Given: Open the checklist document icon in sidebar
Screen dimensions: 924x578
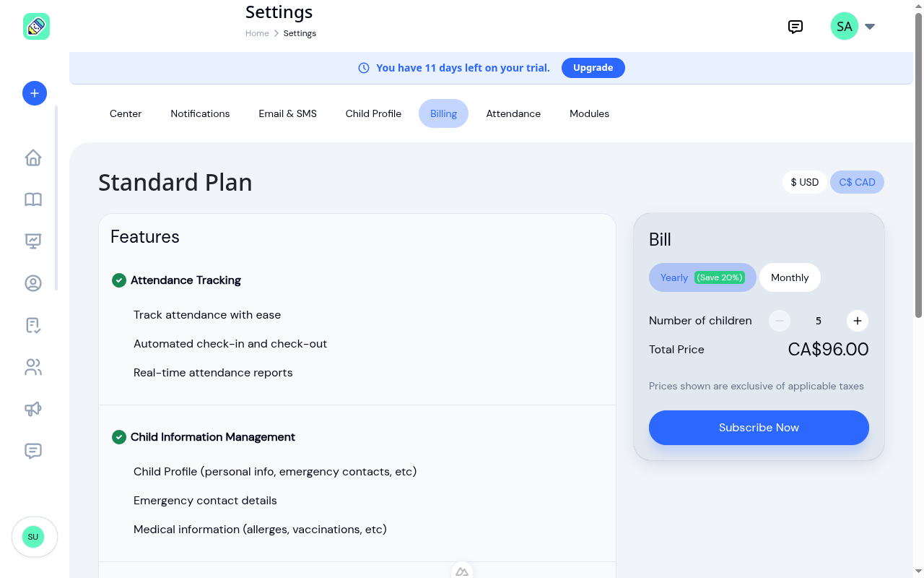Looking at the screenshot, I should coord(33,325).
